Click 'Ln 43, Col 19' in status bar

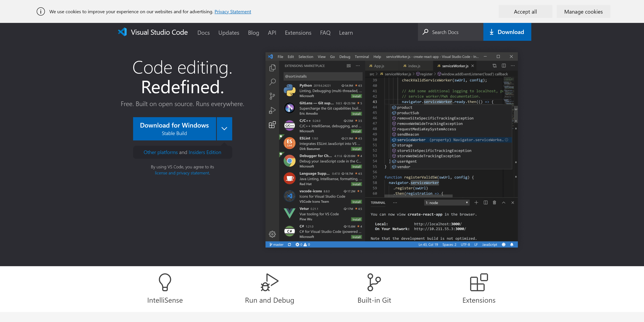click(428, 245)
